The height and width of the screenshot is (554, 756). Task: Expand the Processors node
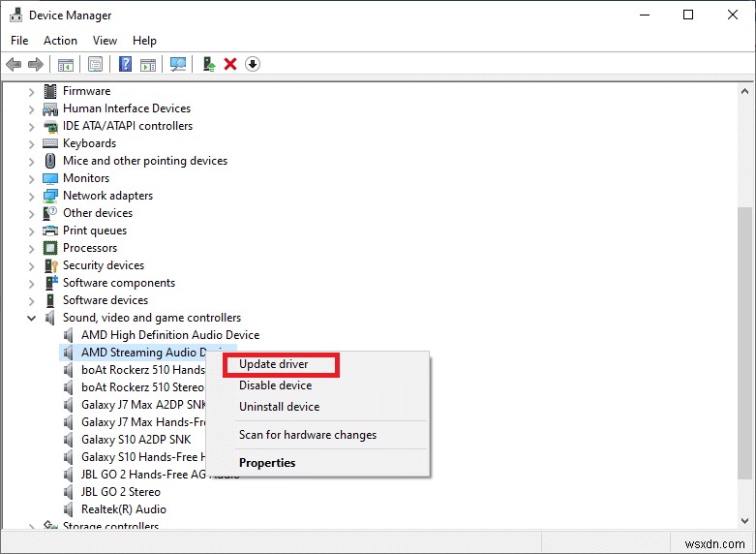(31, 249)
